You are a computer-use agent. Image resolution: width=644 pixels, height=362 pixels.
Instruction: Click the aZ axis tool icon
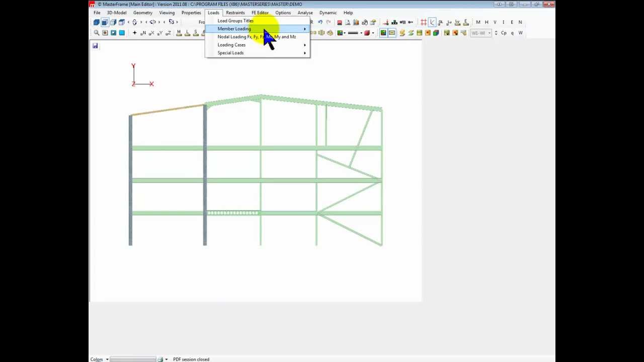click(169, 33)
